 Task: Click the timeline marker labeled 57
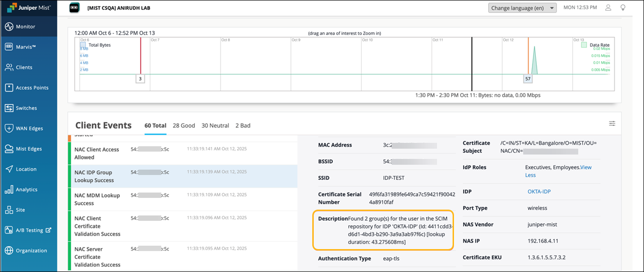pos(528,78)
